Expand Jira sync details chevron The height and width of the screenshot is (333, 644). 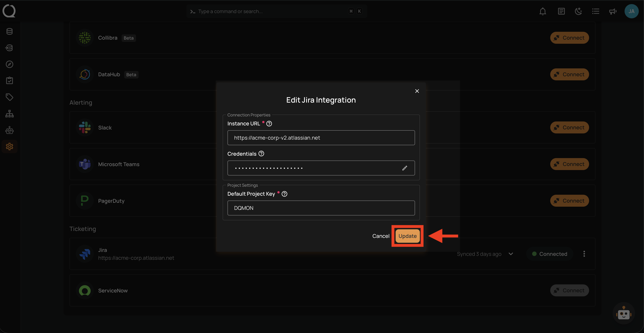511,254
